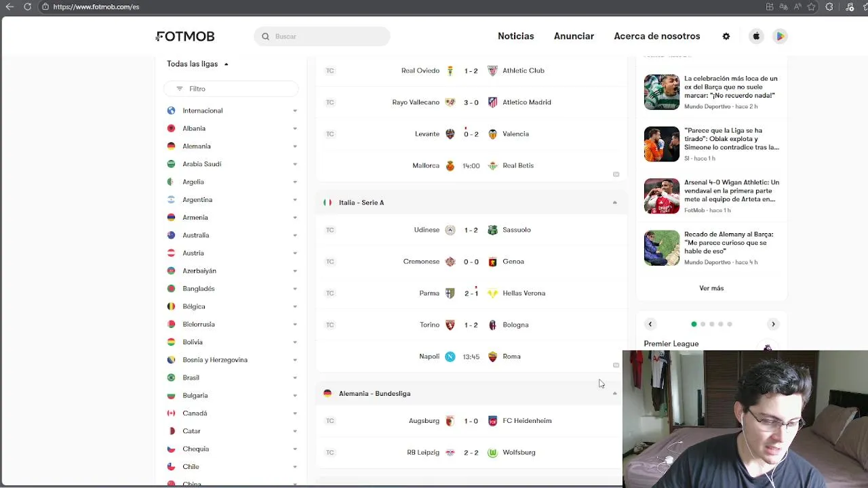
Task: Select the first carousel dot
Action: [694, 324]
